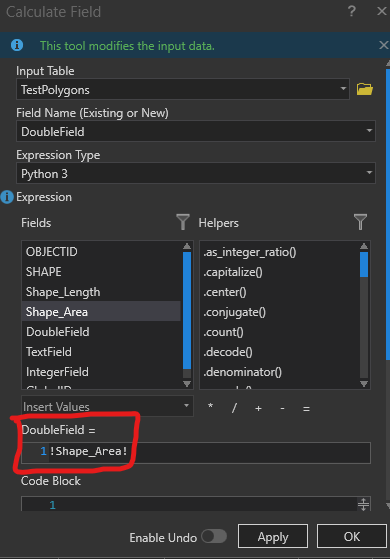
Task: Open the Expression Type Python 3 dropdown
Action: pyautogui.click(x=196, y=173)
